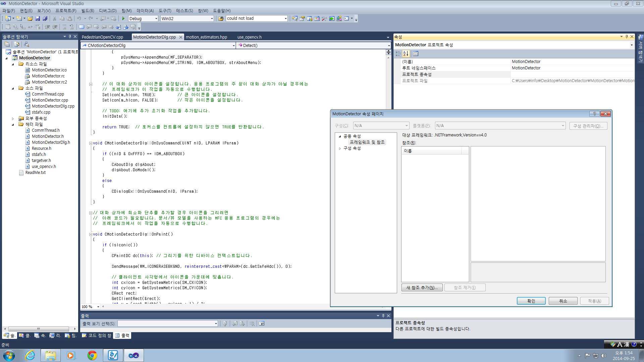Viewport: 644px width, 362px height.
Task: Click the Properties icon in Solution Explorer's toolbar
Action: coord(7,44)
